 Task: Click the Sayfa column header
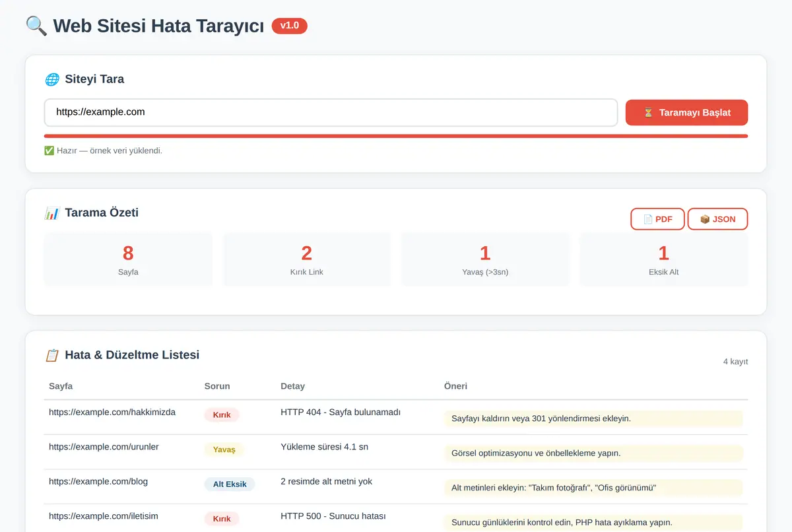coord(61,386)
